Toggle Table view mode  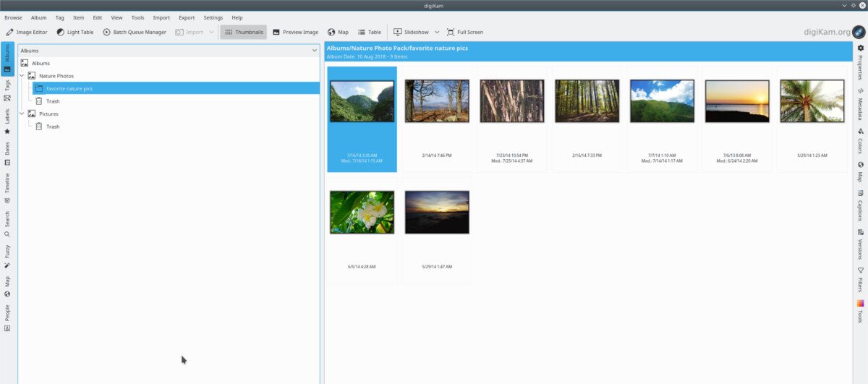pyautogui.click(x=370, y=32)
